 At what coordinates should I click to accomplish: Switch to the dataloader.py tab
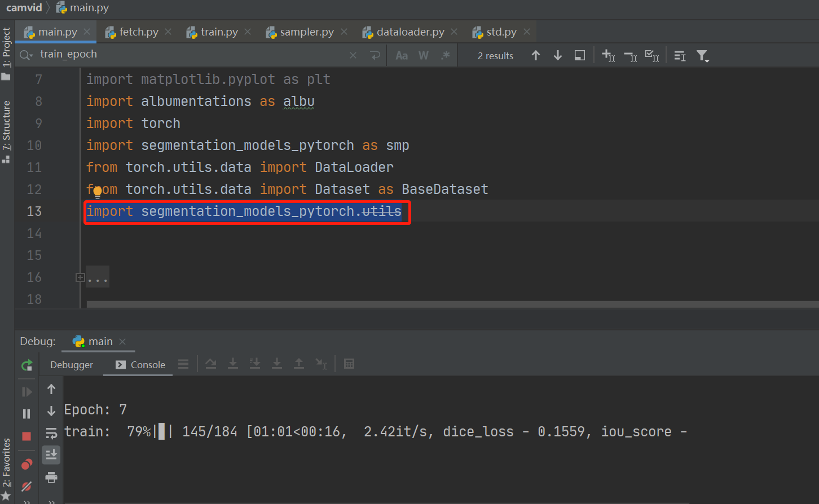[410, 32]
